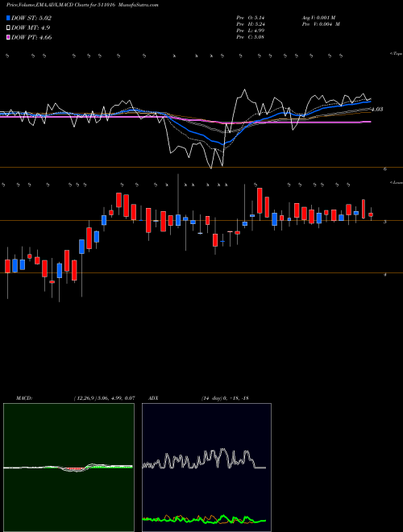The height and width of the screenshot is (532, 403).
Task: Click the '<Lows' marker row label
Action: (x=397, y=182)
